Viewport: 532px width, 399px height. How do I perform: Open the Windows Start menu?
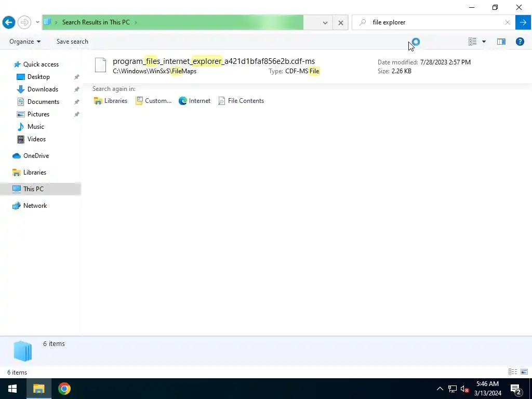pos(12,389)
